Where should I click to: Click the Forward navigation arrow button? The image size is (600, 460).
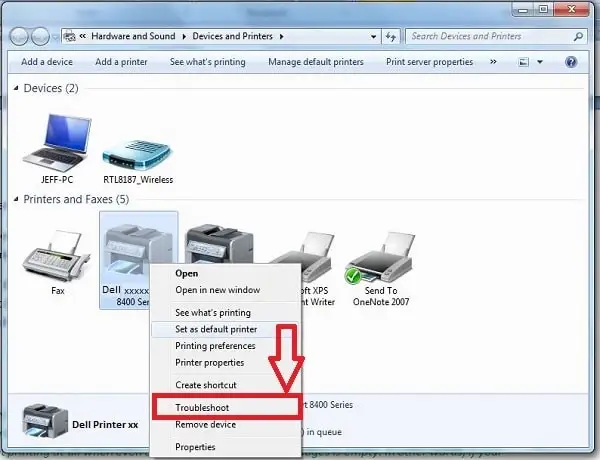(40, 36)
